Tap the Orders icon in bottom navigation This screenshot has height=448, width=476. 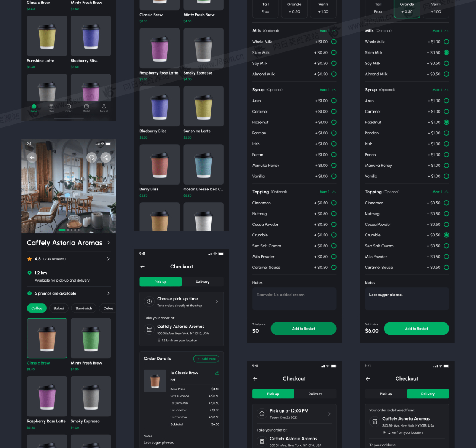[x=69, y=107]
